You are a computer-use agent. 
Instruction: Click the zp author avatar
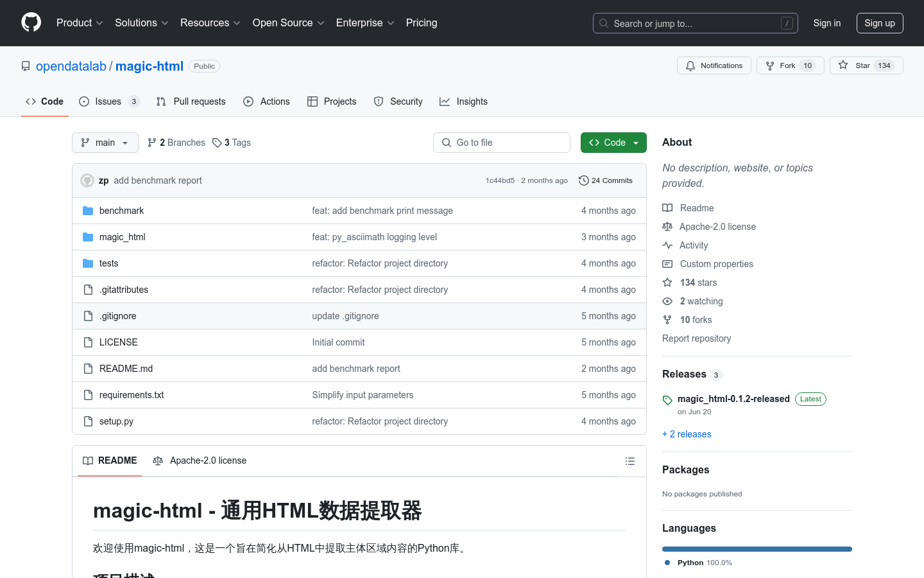(87, 180)
